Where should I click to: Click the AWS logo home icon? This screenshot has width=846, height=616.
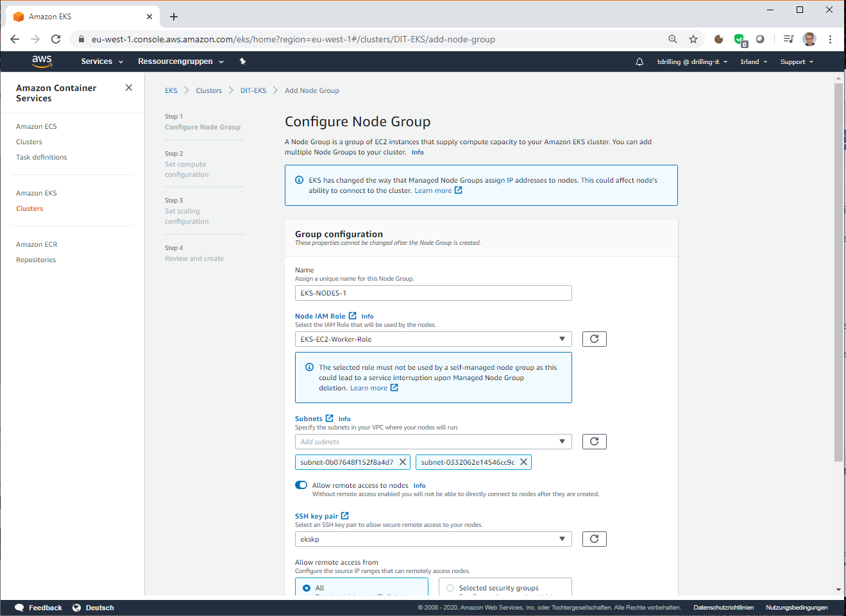pyautogui.click(x=42, y=61)
